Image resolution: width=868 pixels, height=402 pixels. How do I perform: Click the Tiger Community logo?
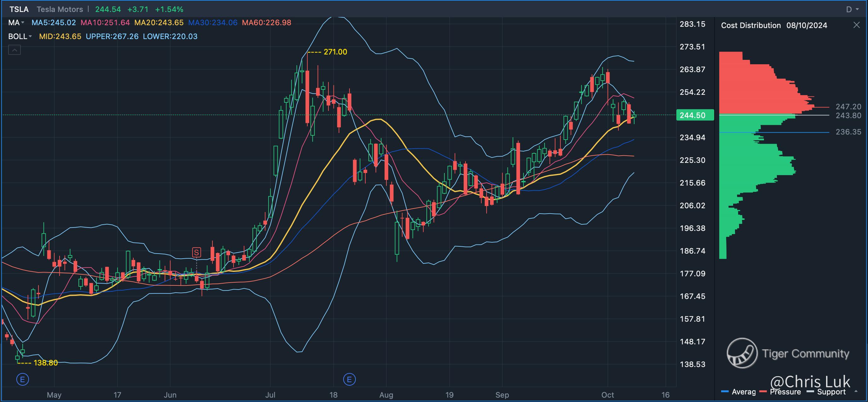click(x=742, y=353)
